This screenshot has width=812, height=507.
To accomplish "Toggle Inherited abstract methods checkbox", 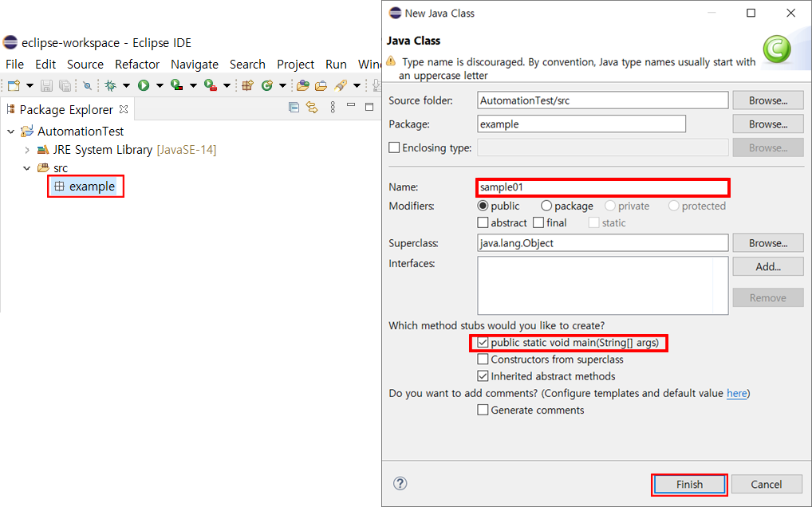I will (x=483, y=376).
